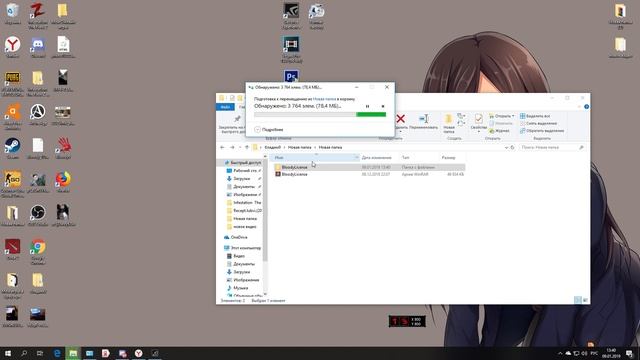Screen dimensions: 640x360
Task: Open the Yandex Browser desktop shortcut
Action: pos(13,47)
